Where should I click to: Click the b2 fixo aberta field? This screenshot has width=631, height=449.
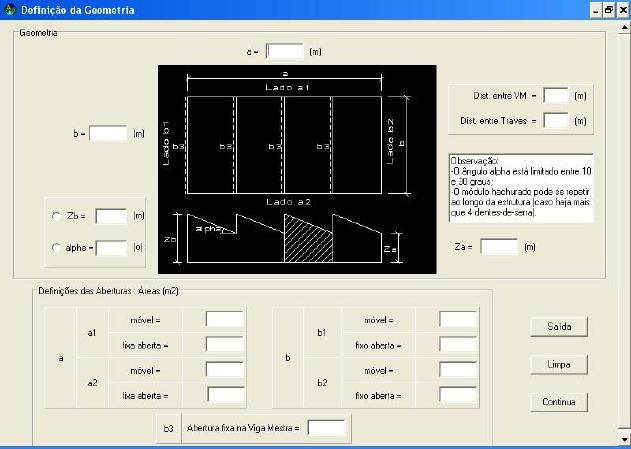pos(458,395)
